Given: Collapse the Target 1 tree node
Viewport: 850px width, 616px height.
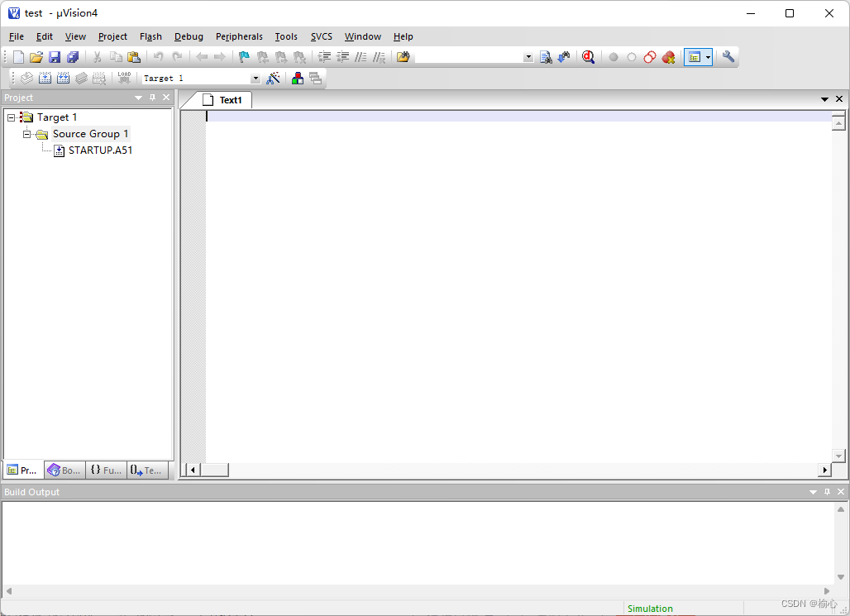Looking at the screenshot, I should 11,117.
